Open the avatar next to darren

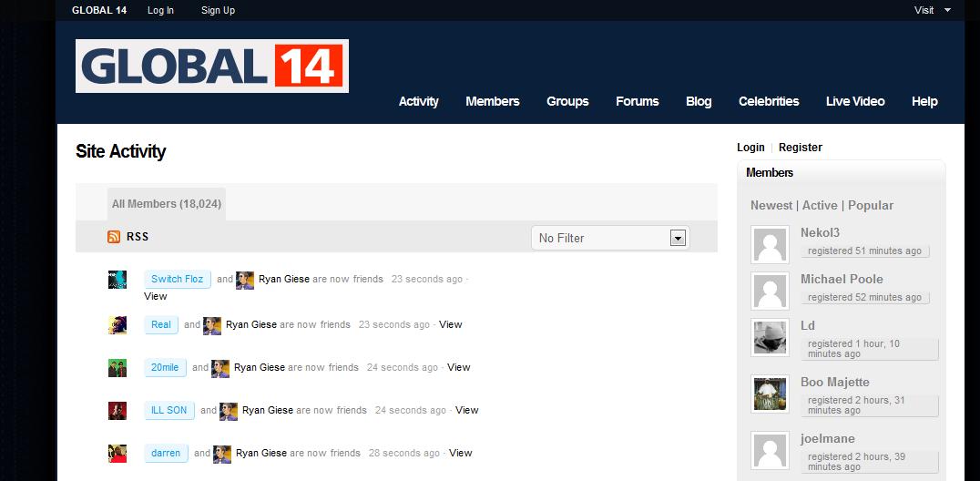117,454
